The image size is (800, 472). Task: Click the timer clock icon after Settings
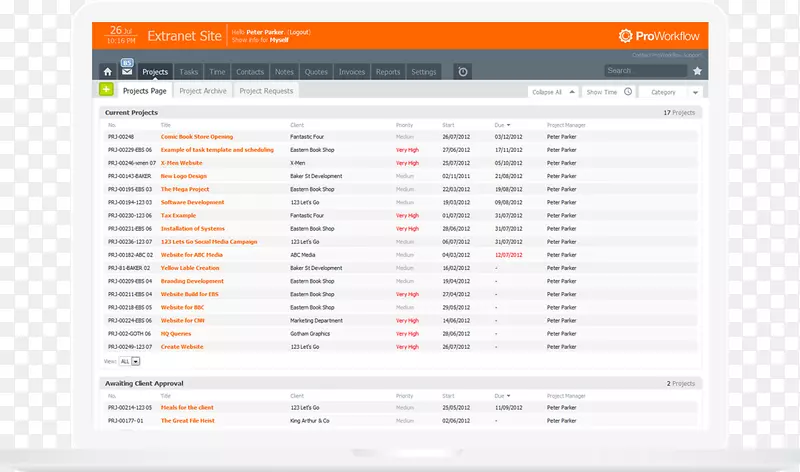(462, 72)
